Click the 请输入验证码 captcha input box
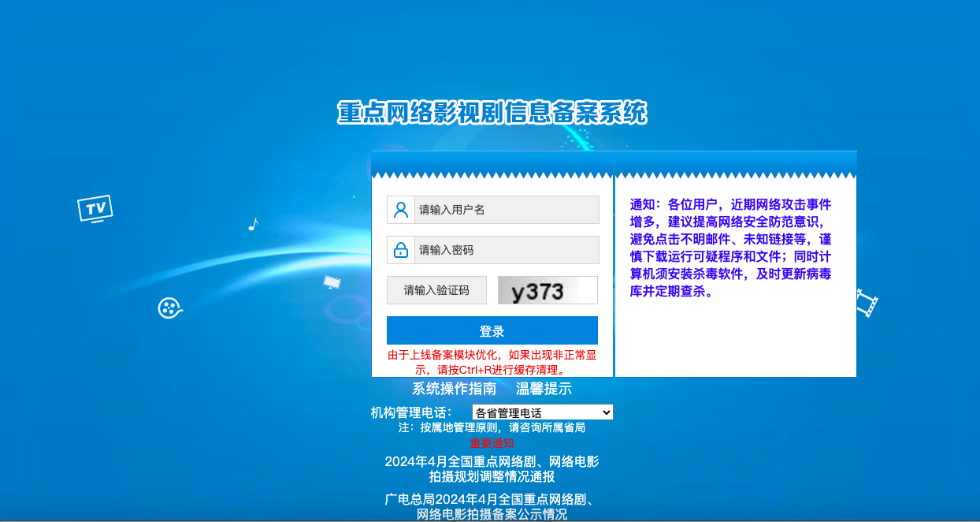 click(436, 290)
